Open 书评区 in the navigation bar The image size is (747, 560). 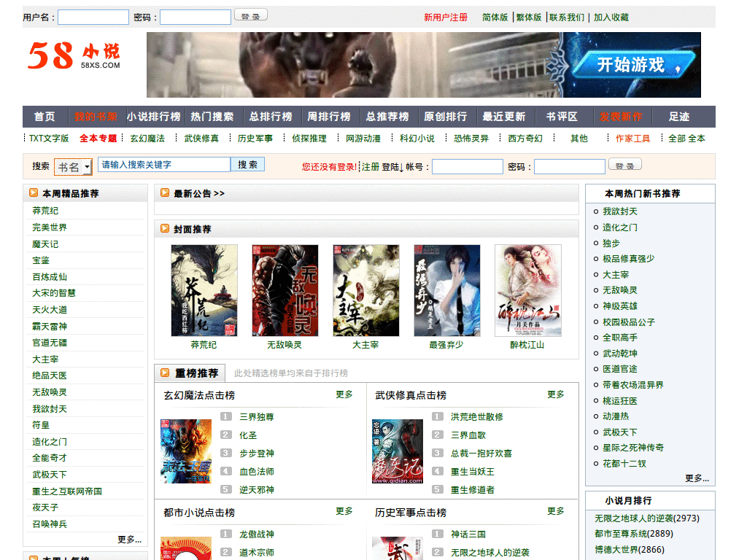point(562,117)
